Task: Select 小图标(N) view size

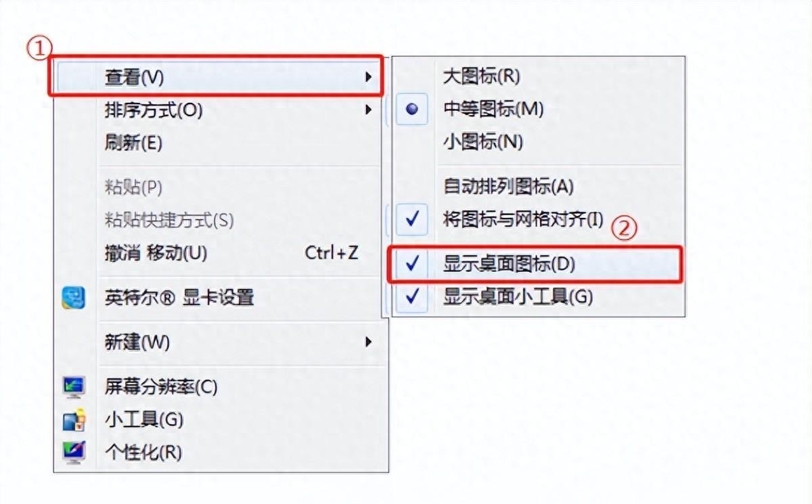Action: tap(482, 142)
